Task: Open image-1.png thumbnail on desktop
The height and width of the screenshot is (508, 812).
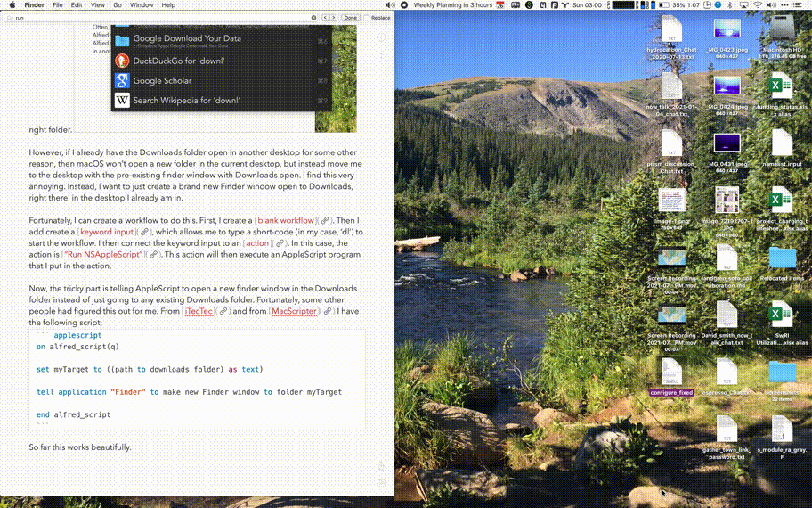Action: point(671,201)
